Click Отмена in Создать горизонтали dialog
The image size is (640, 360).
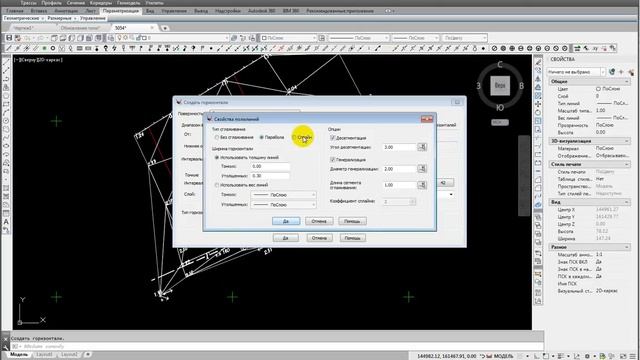(319, 238)
